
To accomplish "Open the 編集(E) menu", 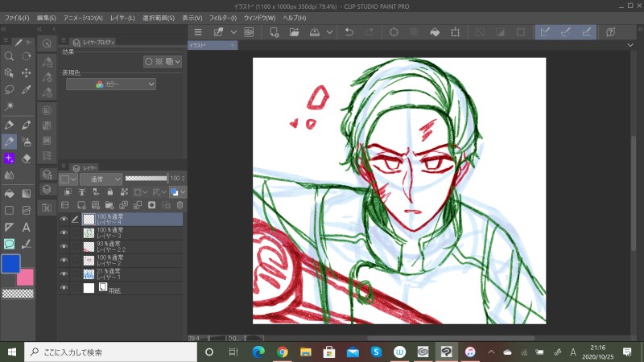I will coord(47,18).
